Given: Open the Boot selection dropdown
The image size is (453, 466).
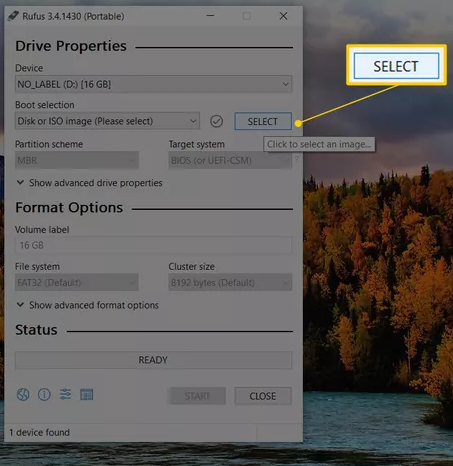Looking at the screenshot, I should pos(107,121).
